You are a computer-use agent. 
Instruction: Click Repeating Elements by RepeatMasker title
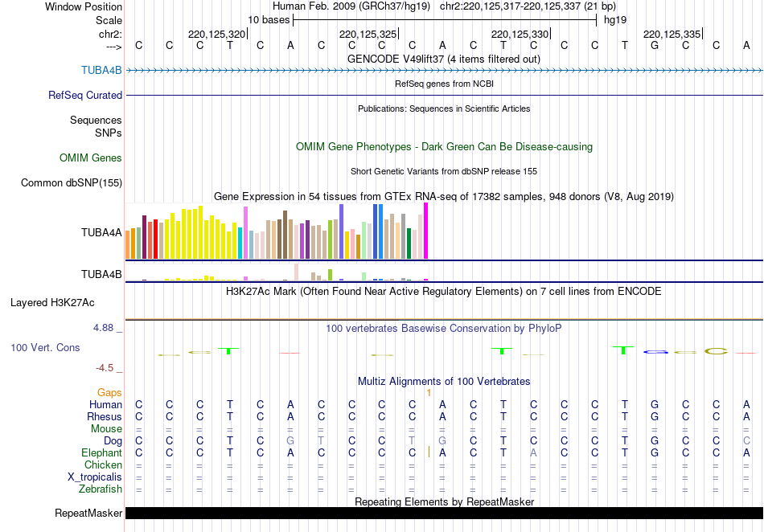pyautogui.click(x=444, y=501)
